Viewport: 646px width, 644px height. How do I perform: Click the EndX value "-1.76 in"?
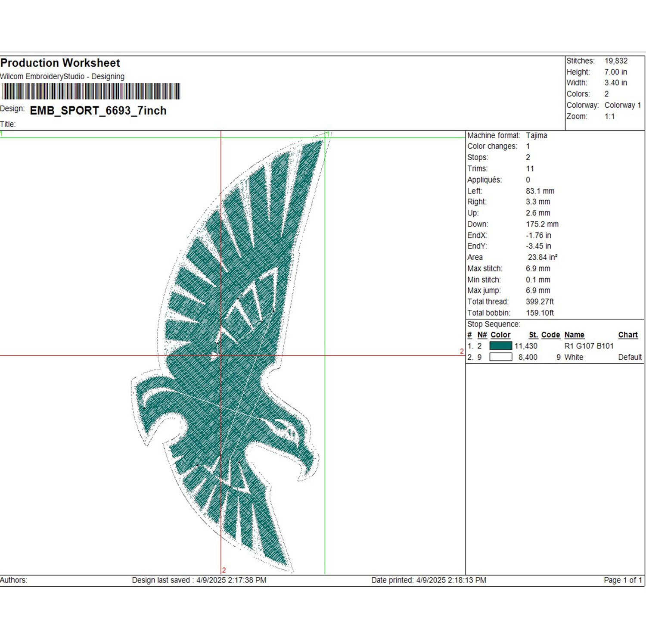coord(538,235)
